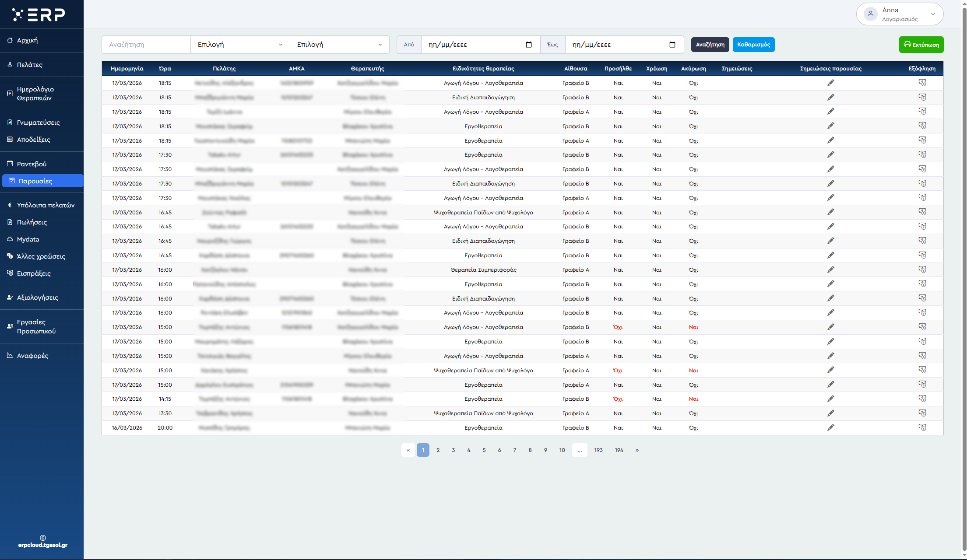Focus the Αναζήτηση search text field
The image size is (967, 560).
[x=146, y=45]
